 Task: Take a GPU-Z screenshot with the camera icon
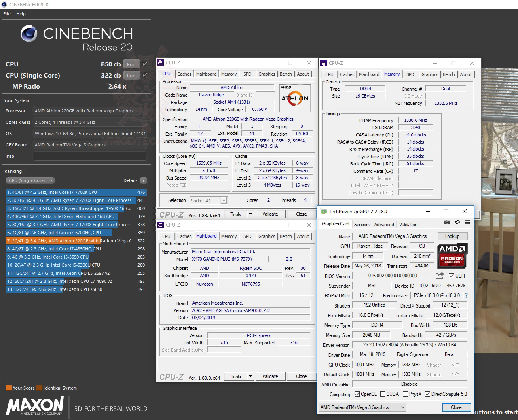click(x=446, y=222)
